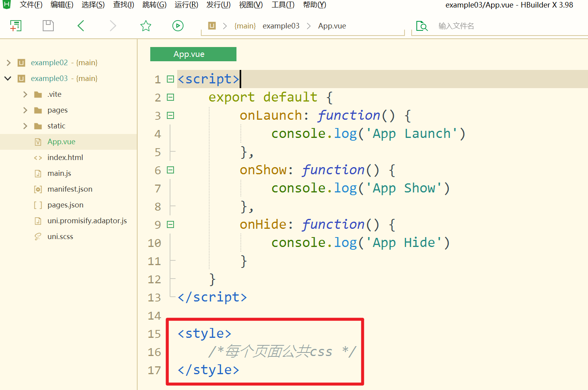Image resolution: width=588 pixels, height=390 pixels.
Task: Click 'App Launch' string on line 4
Action: pyautogui.click(x=411, y=134)
